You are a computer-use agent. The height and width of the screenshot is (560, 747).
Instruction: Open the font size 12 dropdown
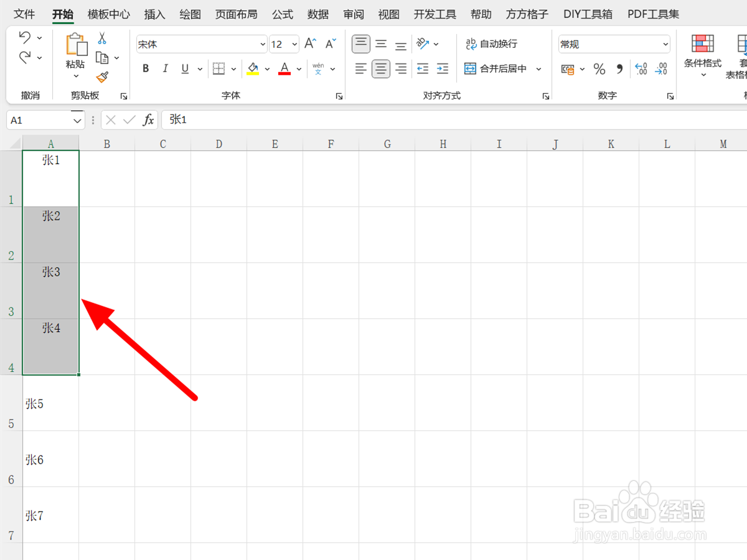(294, 44)
